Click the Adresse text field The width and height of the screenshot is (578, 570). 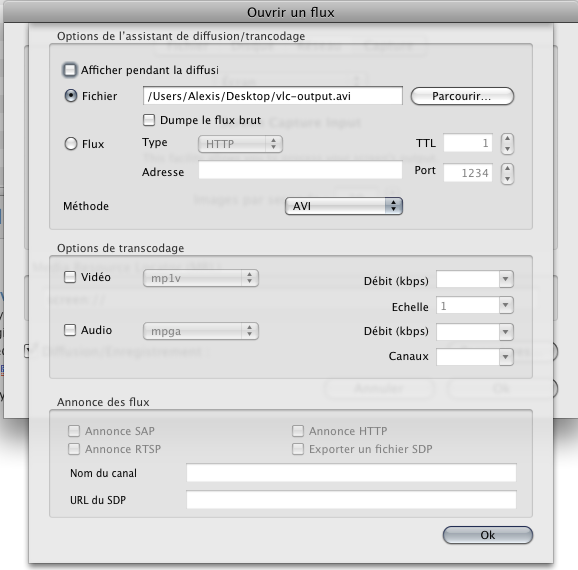click(300, 170)
